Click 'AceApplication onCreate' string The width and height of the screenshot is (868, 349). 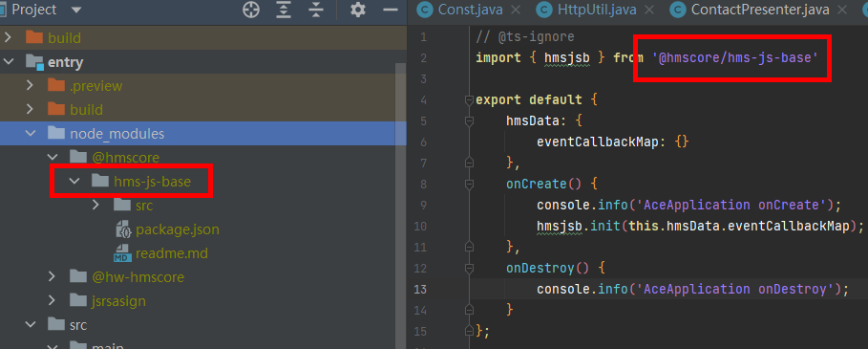(x=731, y=206)
